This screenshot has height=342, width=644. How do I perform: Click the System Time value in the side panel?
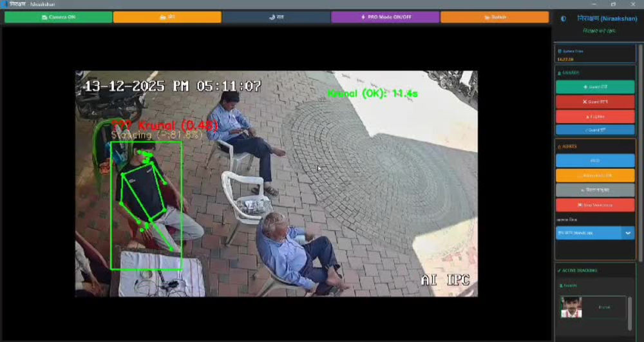pos(565,59)
